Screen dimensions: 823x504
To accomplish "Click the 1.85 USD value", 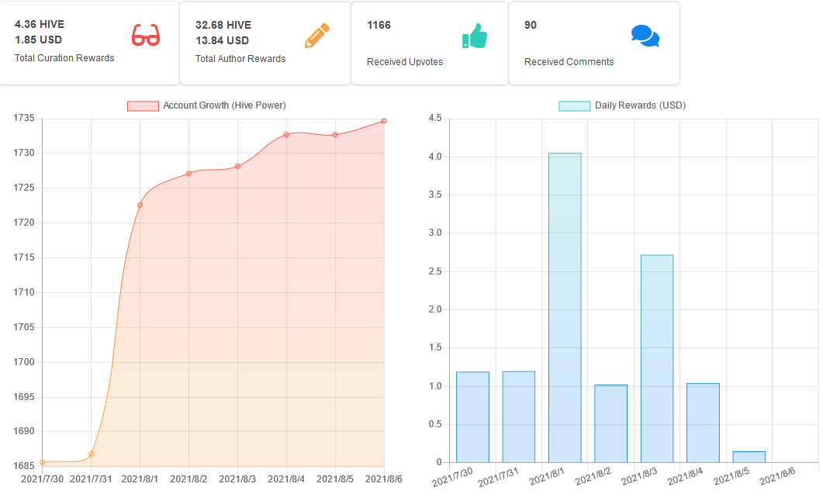I will (38, 40).
